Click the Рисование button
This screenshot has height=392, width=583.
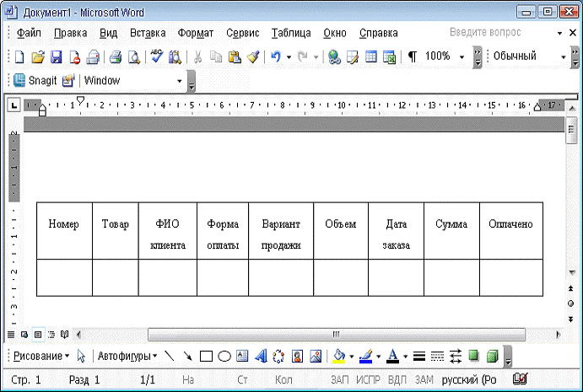(40, 356)
